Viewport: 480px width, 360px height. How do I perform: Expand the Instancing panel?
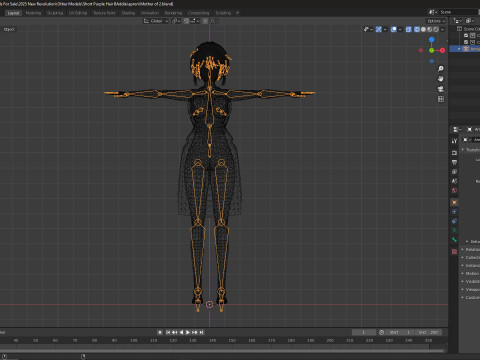(x=463, y=265)
